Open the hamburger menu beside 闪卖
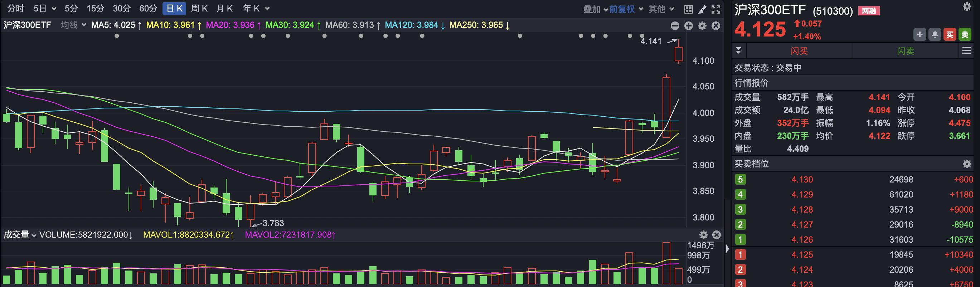The image size is (980, 287). pos(966,50)
